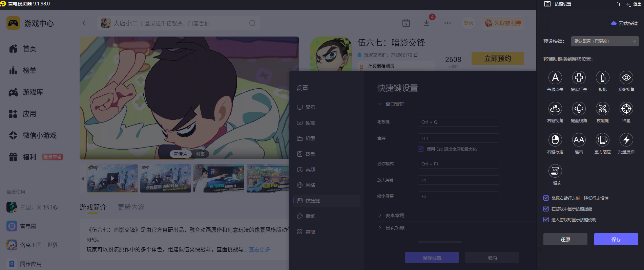Open the download manager icon
The image size is (644, 270).
click(x=427, y=23)
